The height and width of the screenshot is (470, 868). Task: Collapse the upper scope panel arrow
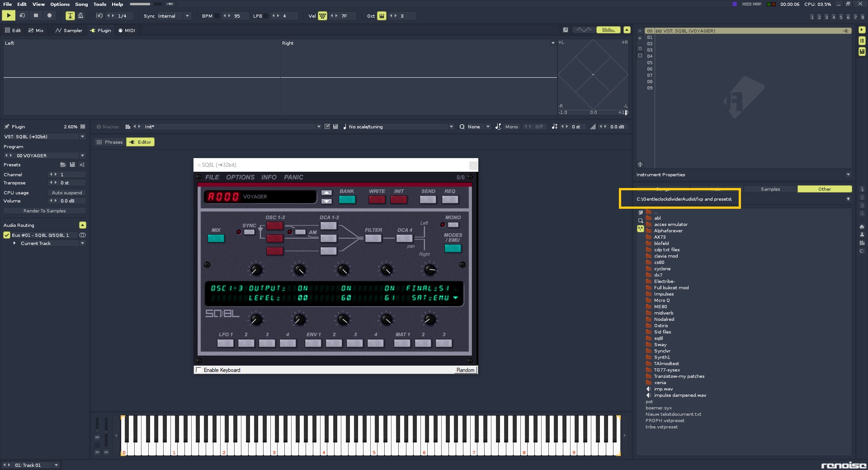(627, 30)
